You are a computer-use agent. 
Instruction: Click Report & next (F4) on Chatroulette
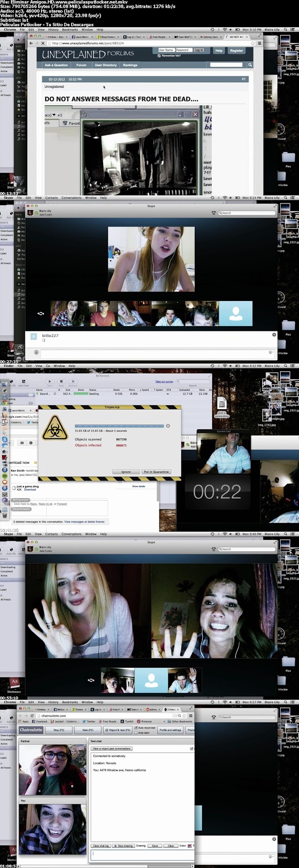(118, 730)
